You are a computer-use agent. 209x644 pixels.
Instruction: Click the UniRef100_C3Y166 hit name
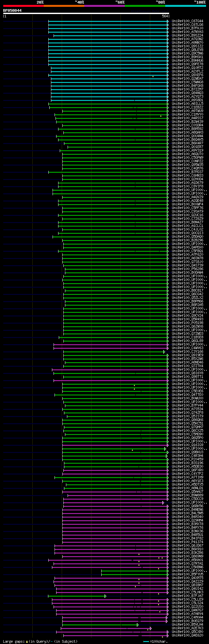(187, 352)
